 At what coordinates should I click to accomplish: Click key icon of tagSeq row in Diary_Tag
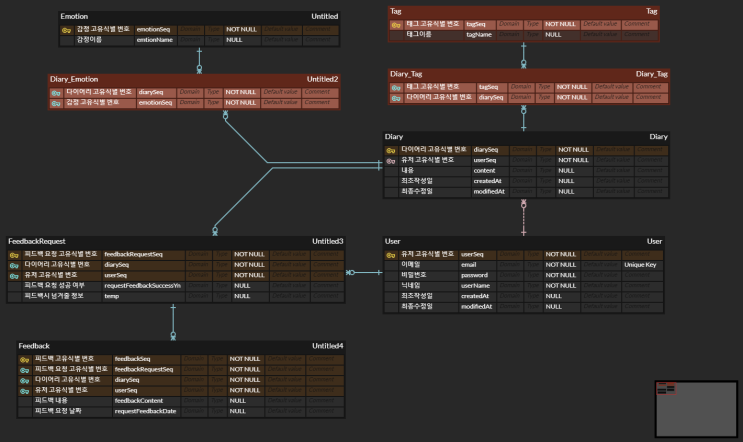pyautogui.click(x=396, y=88)
